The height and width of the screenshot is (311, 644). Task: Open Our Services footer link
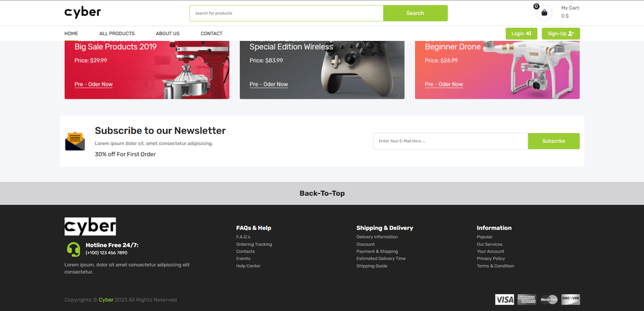click(x=489, y=244)
